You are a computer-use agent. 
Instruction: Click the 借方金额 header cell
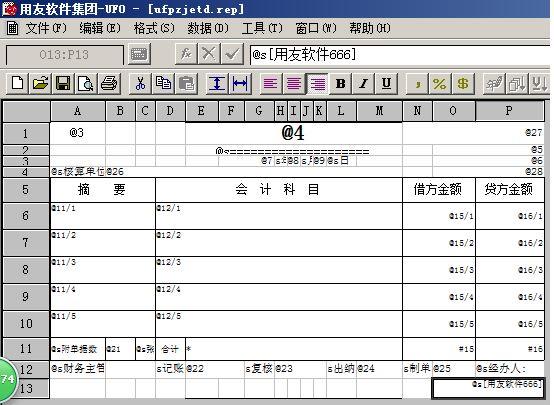[439, 190]
